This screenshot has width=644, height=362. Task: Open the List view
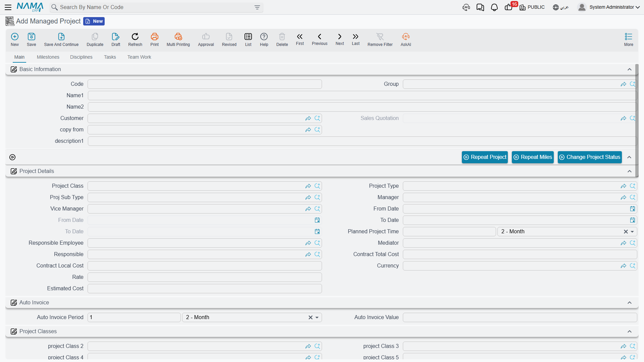pos(248,39)
